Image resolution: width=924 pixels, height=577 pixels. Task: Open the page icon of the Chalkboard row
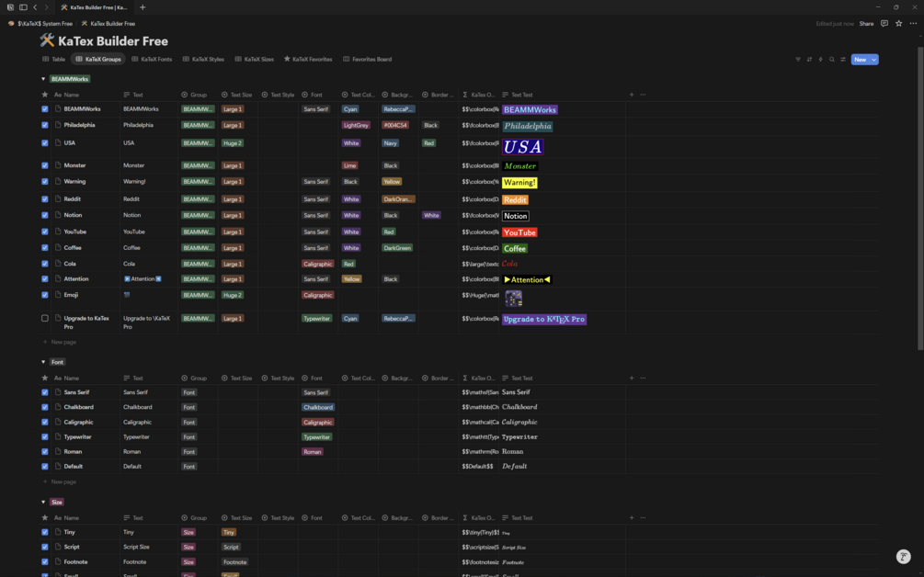[58, 407]
